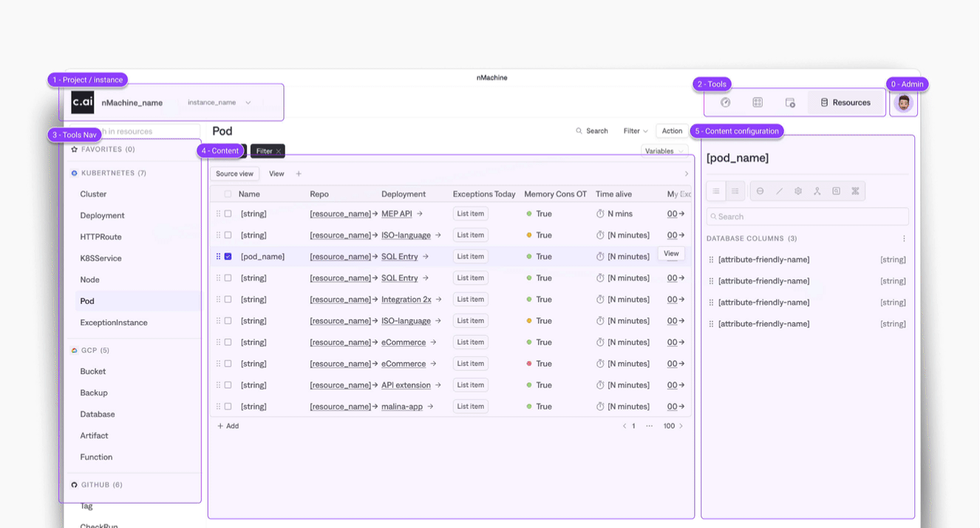The height and width of the screenshot is (528, 980).
Task: Open the window-with-play tool icon
Action: pyautogui.click(x=790, y=103)
